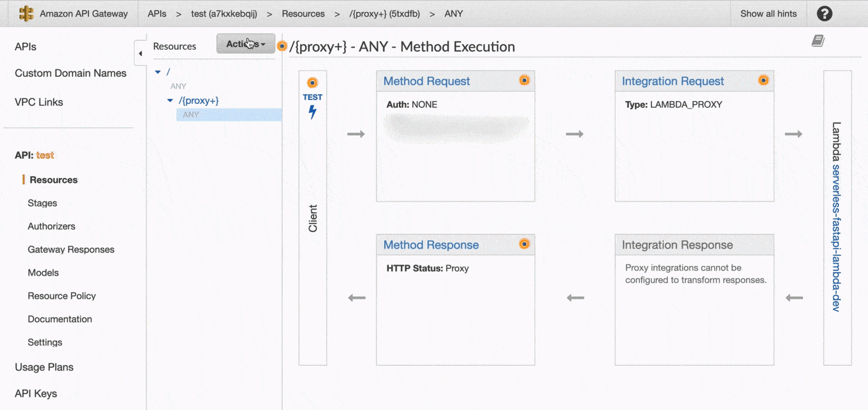The height and width of the screenshot is (410, 868).
Task: Click the /{proxy+} (5txdfb) breadcrumb
Action: [385, 14]
